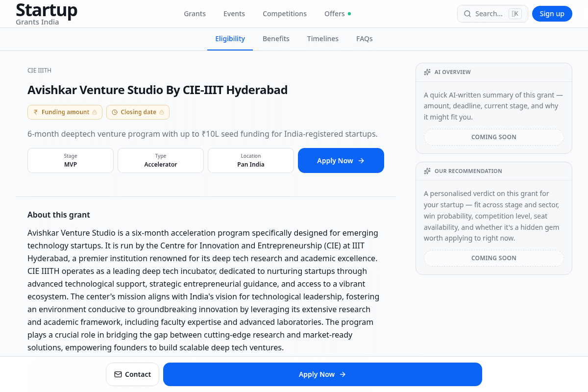This screenshot has height=392, width=588.
Task: Click the keyboard shortcut badge in search bar
Action: click(514, 14)
